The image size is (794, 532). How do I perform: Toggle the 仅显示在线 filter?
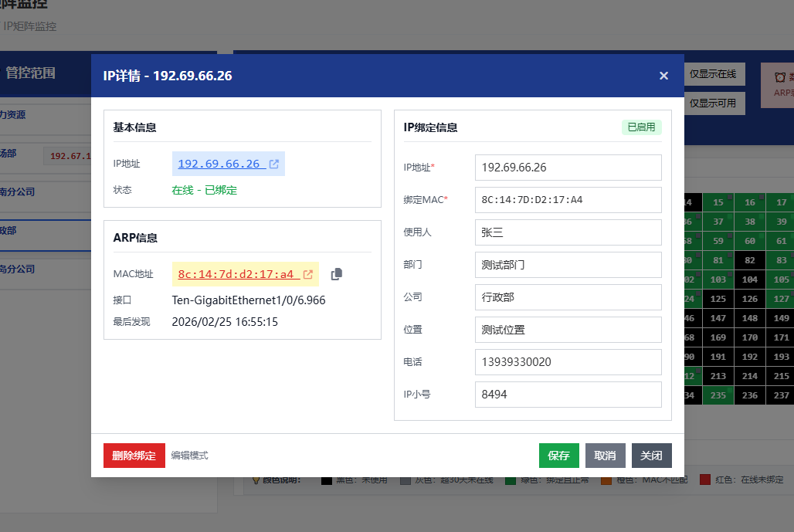pyautogui.click(x=714, y=74)
